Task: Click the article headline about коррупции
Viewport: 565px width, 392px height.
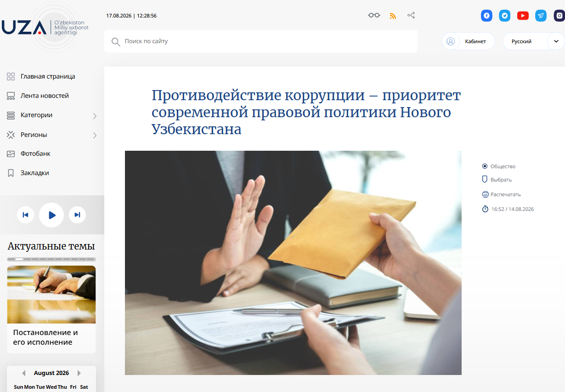Action: click(306, 112)
